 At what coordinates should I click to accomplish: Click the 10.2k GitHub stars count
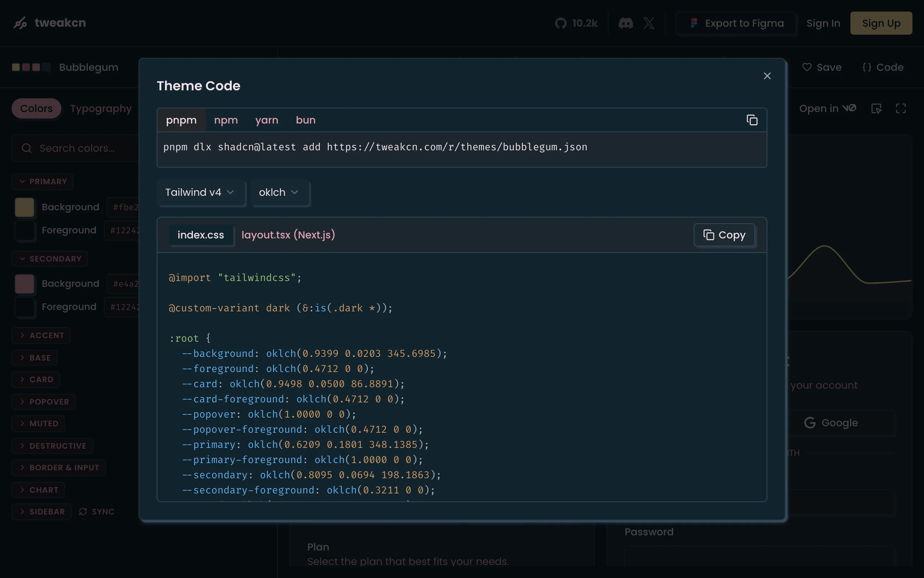click(585, 23)
